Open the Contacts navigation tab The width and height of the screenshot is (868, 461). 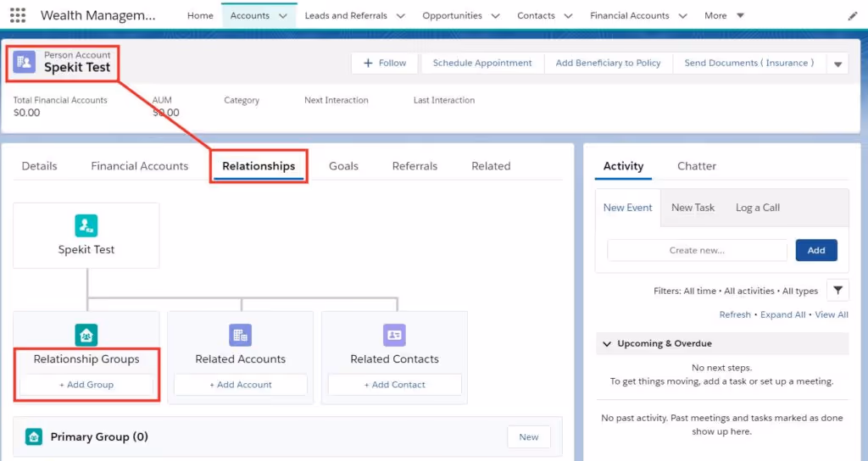click(x=536, y=15)
